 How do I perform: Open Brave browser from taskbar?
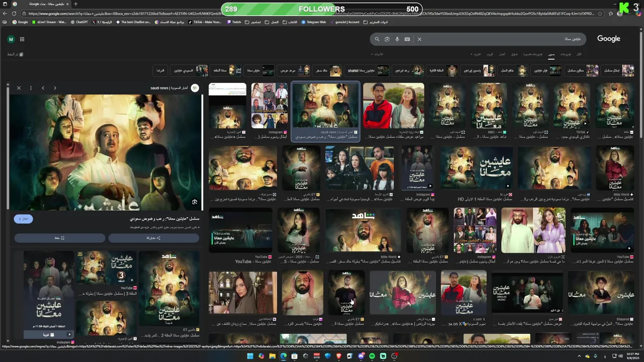(x=339, y=356)
